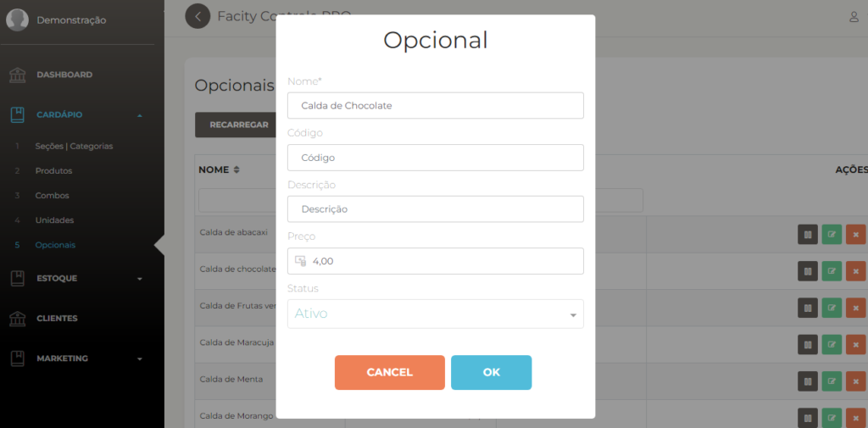Expand the Marketing sidebar menu

click(140, 359)
